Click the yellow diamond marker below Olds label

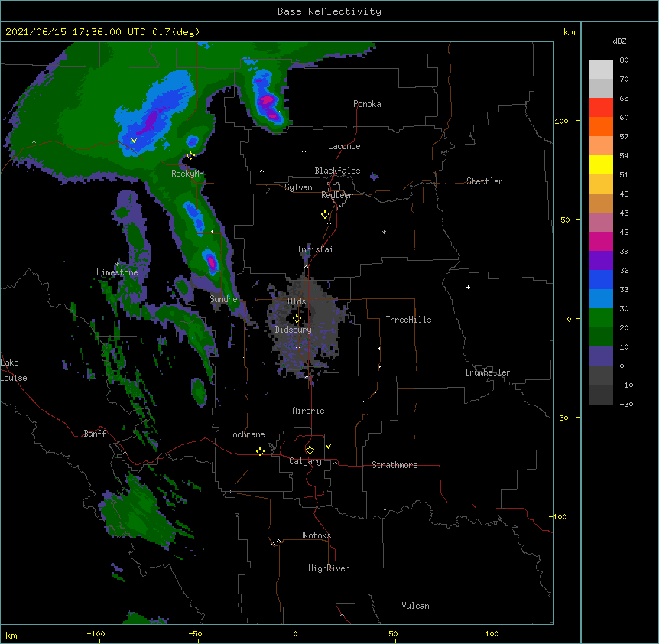(297, 319)
